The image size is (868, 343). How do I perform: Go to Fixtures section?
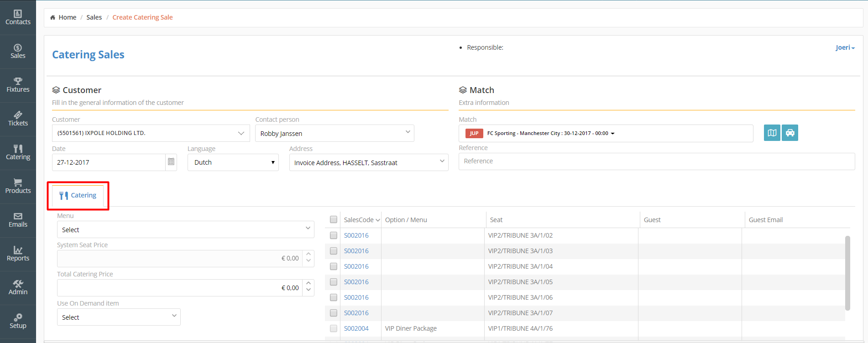click(x=18, y=85)
